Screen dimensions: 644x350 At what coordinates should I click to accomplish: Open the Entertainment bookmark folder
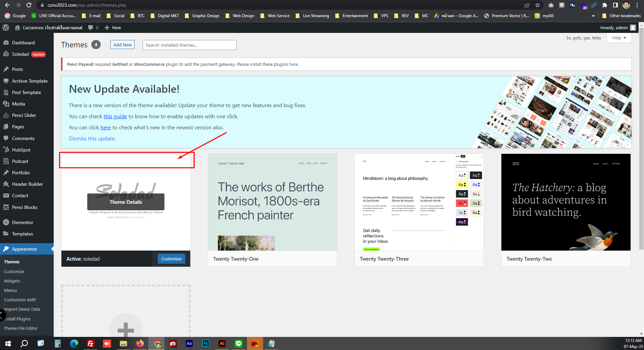tap(351, 16)
